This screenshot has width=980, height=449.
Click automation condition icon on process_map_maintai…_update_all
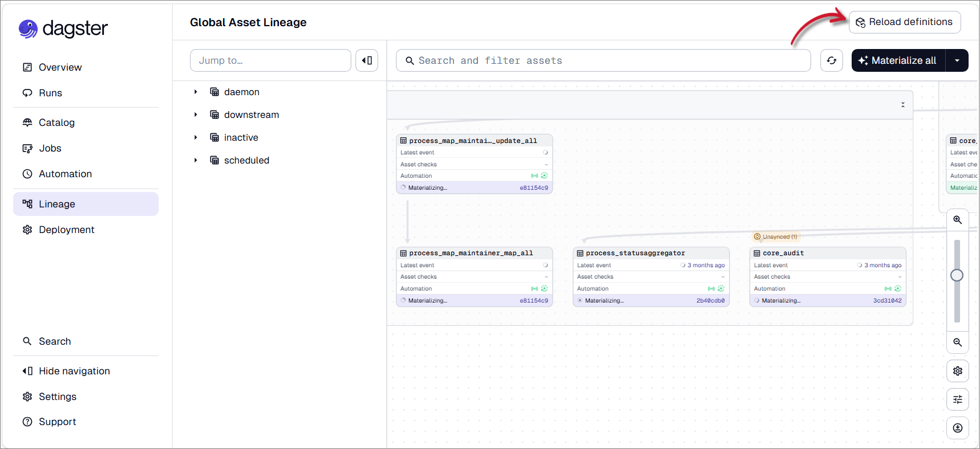point(544,175)
